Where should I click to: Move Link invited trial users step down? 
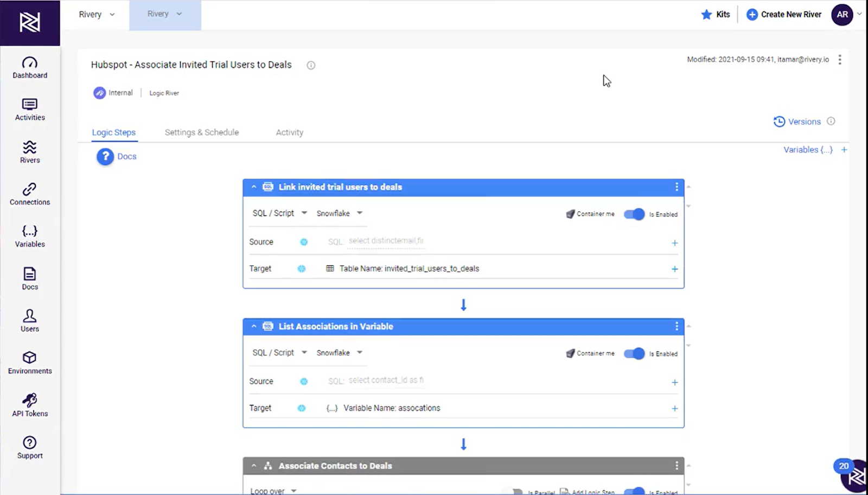(x=688, y=206)
